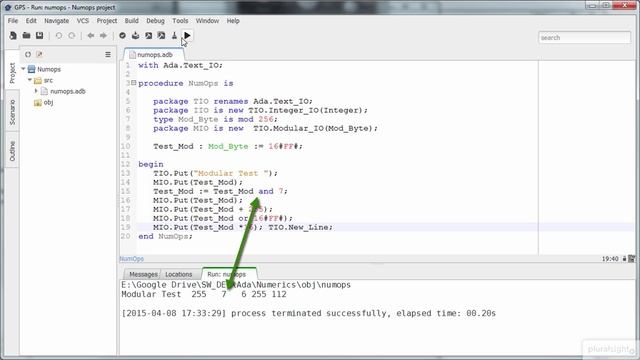Click the build all toolbar icon
The width and height of the screenshot is (640, 360).
(136, 36)
